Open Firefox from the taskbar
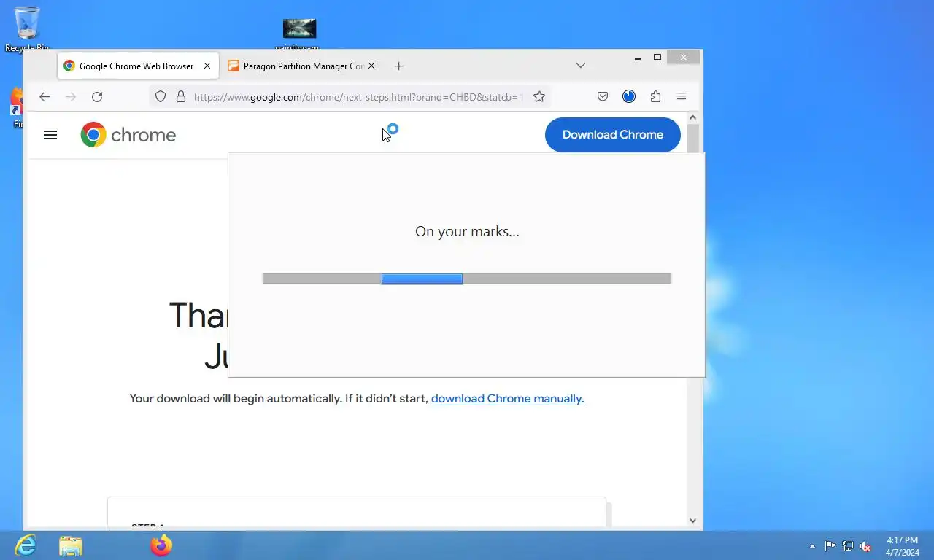The height and width of the screenshot is (560, 934). coord(161,545)
